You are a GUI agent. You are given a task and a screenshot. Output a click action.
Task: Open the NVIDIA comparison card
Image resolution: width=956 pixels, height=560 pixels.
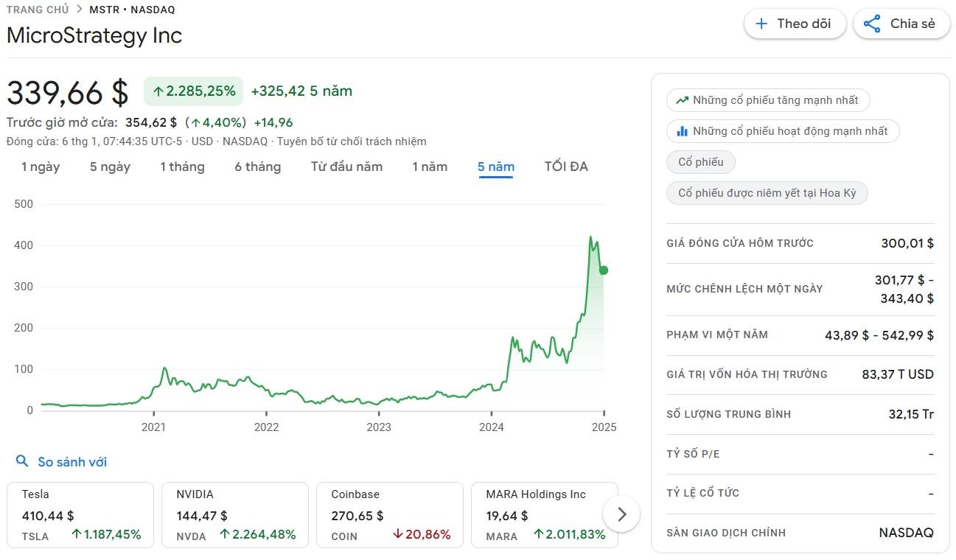point(235,515)
